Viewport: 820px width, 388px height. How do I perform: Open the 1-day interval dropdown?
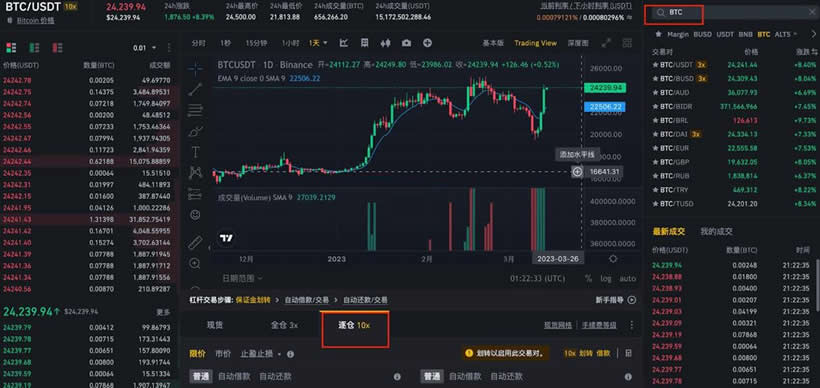click(x=318, y=43)
